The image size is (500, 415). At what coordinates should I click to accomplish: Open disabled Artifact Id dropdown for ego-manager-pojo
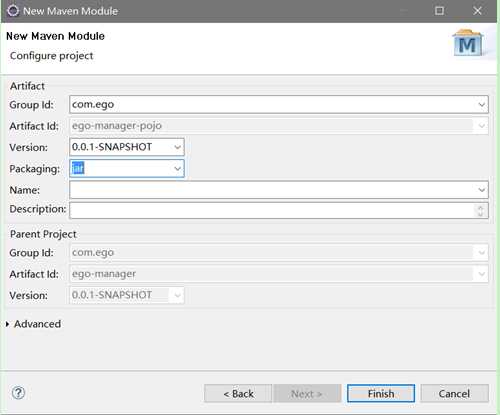point(482,126)
